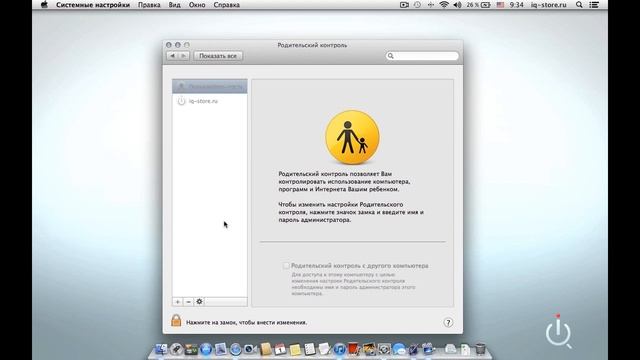Screen dimensions: 640x360
Task: Go forward with the right arrow button
Action: tap(184, 56)
